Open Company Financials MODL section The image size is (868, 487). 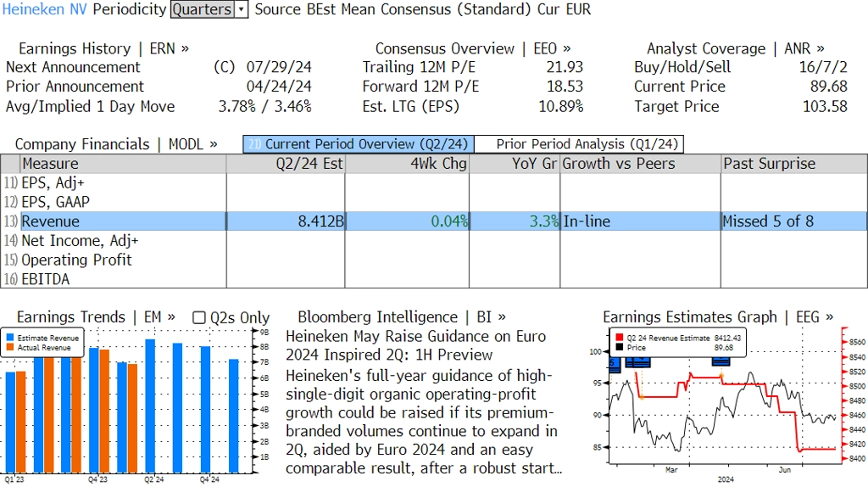(x=115, y=144)
